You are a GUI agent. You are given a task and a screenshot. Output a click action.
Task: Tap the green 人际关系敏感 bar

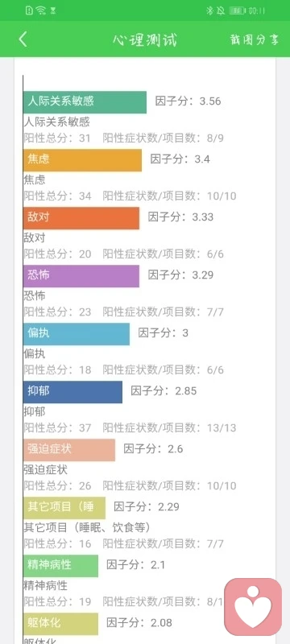click(x=85, y=102)
